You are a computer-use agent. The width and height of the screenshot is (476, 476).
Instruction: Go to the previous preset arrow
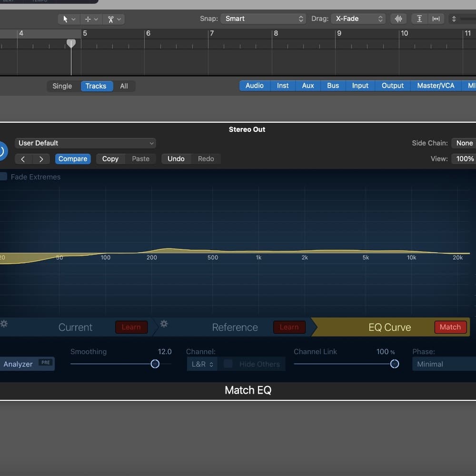[x=23, y=159]
